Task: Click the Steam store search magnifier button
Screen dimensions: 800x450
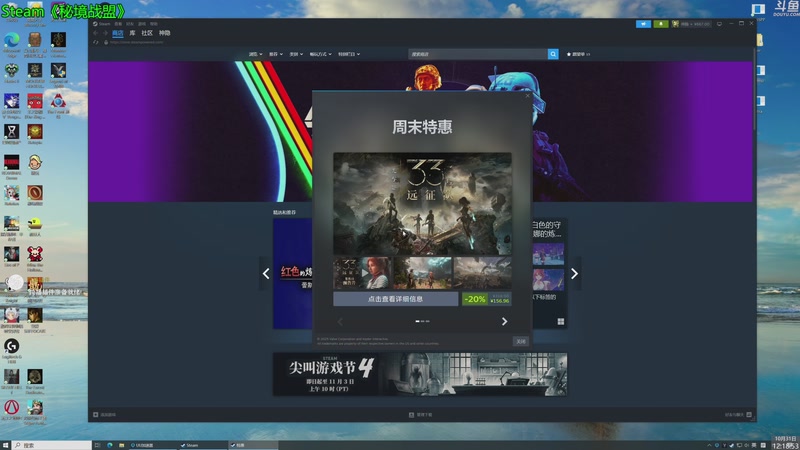Action: 553,54
